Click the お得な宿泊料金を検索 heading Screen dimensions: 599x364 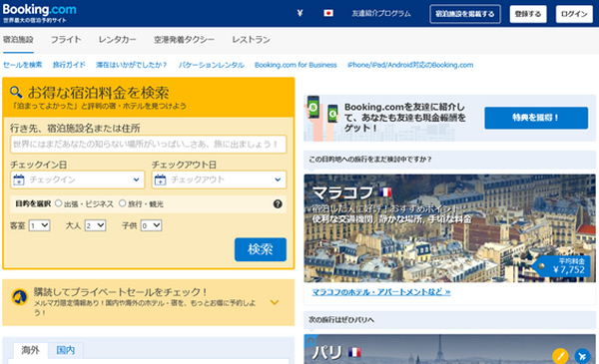click(99, 93)
